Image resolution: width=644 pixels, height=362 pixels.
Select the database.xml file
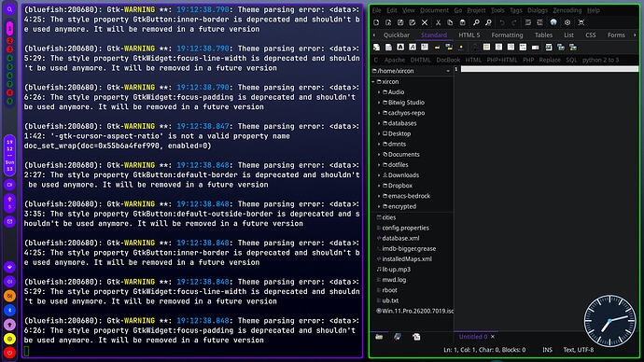[x=400, y=238]
